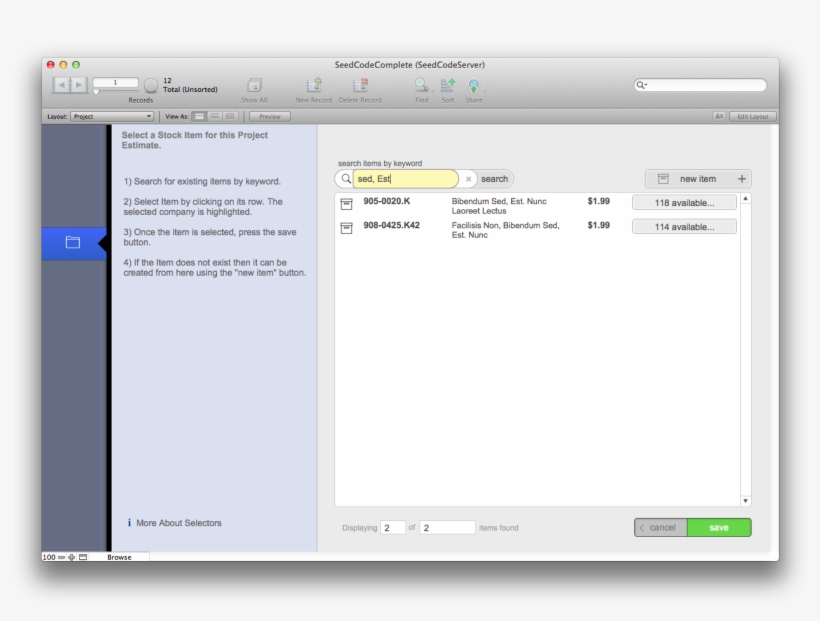Open the Layout dropdown showing Project
This screenshot has width=820, height=621.
click(x=110, y=116)
